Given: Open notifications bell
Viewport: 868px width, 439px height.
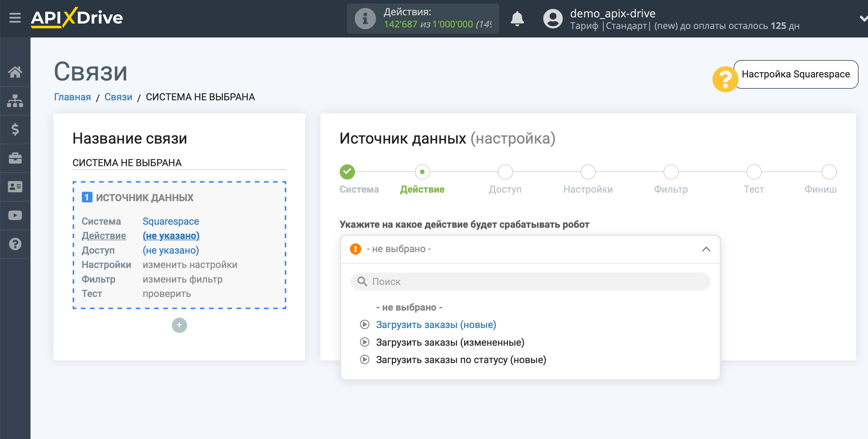Looking at the screenshot, I should coord(517,19).
